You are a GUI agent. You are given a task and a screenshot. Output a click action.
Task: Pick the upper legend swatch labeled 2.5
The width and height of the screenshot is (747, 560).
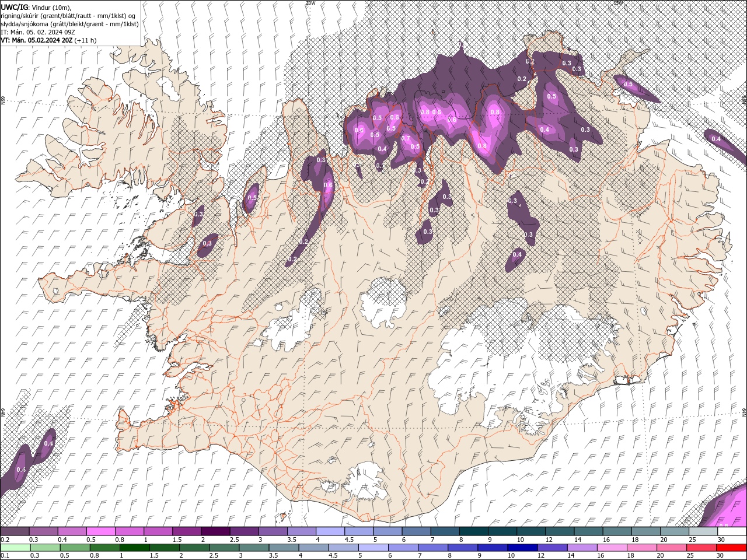244,531
